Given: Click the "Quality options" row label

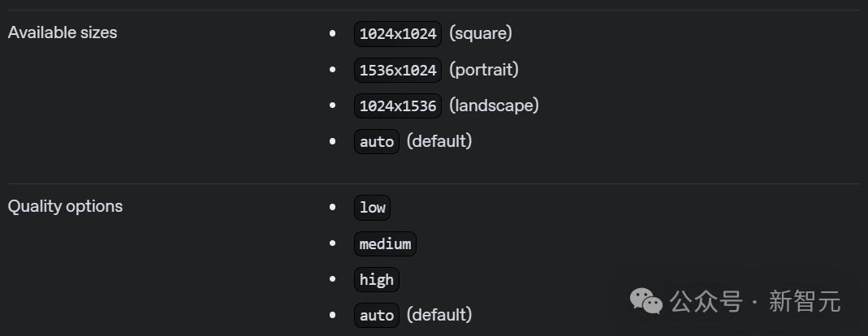Looking at the screenshot, I should coord(65,206).
